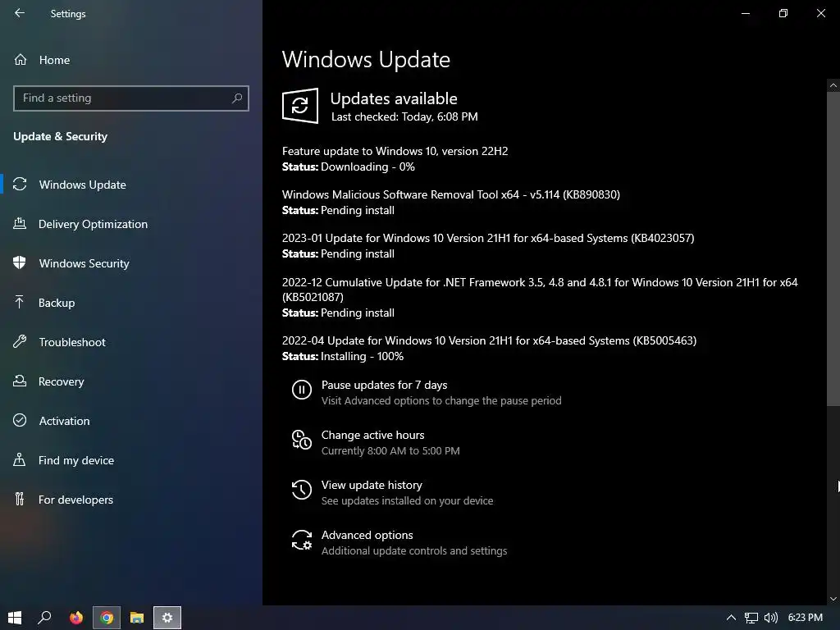Click the KB5005463 update entry

(x=489, y=340)
